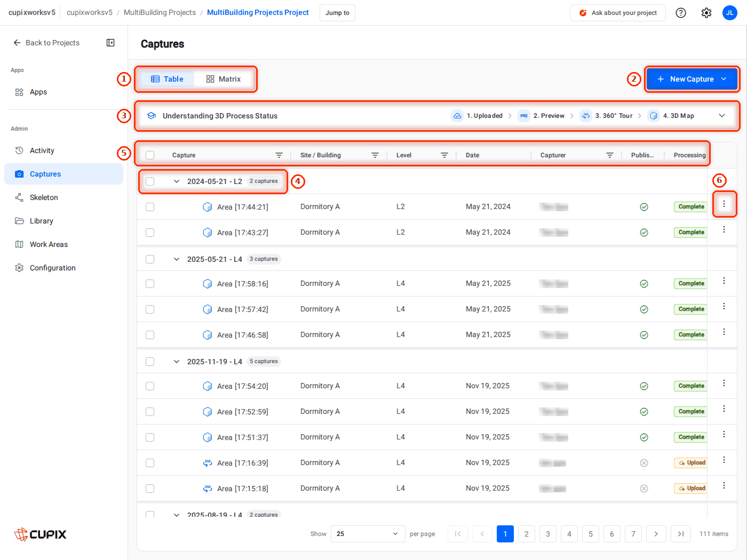Open row menu for Area [17:44:21]

pos(724,204)
